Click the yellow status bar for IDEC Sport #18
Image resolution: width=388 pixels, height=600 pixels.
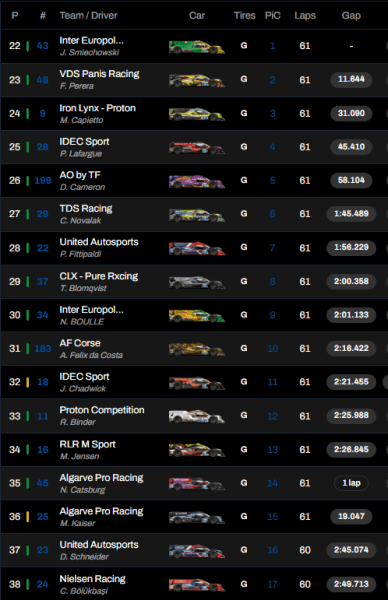(28, 382)
